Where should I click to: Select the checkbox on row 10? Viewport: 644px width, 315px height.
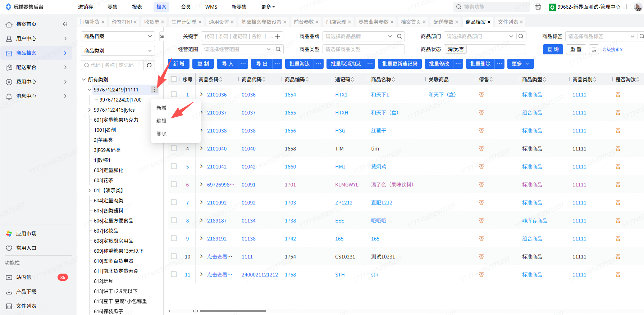[174, 256]
